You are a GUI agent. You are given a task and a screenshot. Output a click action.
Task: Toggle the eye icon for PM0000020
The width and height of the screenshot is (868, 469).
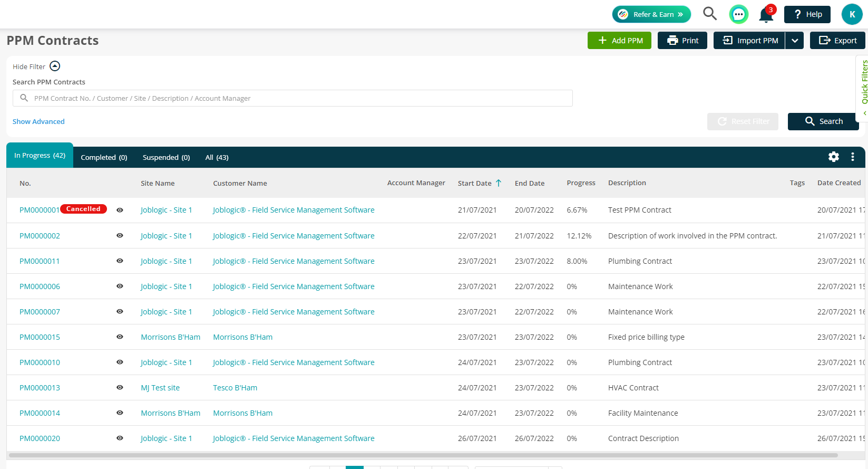pos(120,438)
